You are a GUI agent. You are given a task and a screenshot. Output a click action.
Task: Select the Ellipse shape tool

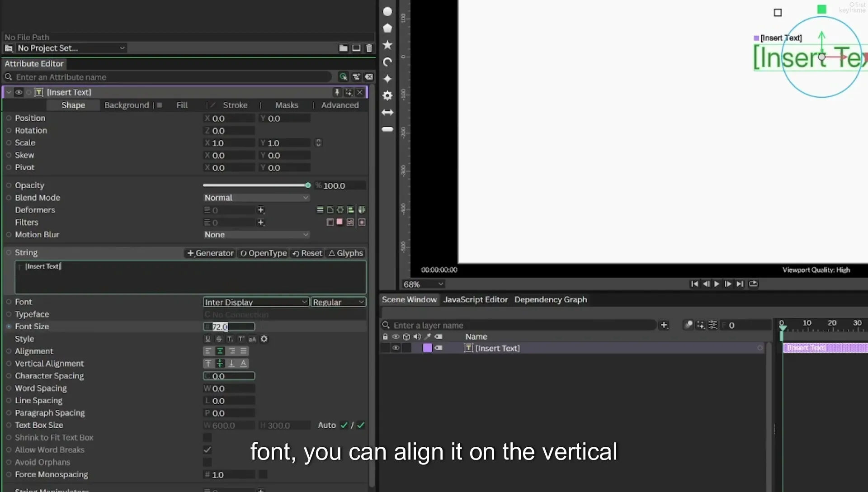click(387, 11)
